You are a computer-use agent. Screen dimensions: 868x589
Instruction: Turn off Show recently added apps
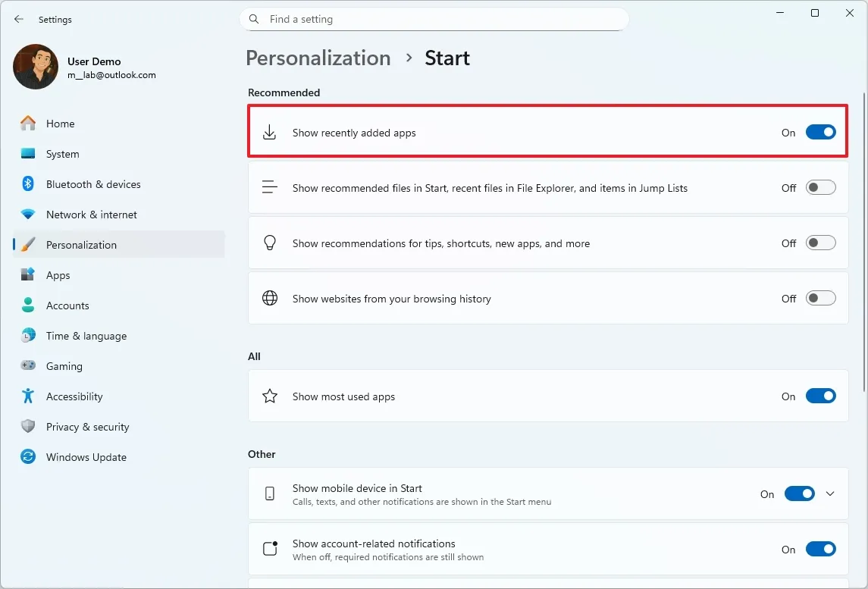820,131
